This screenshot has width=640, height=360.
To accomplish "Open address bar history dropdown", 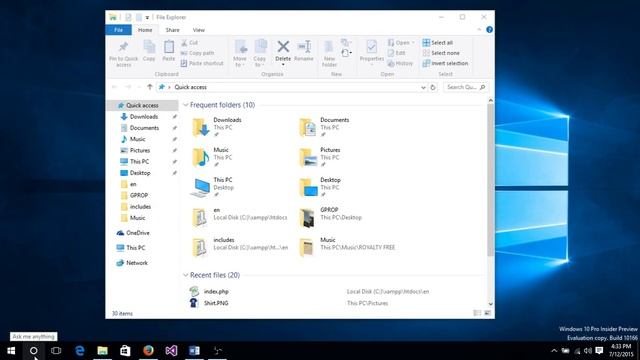I will pos(423,87).
